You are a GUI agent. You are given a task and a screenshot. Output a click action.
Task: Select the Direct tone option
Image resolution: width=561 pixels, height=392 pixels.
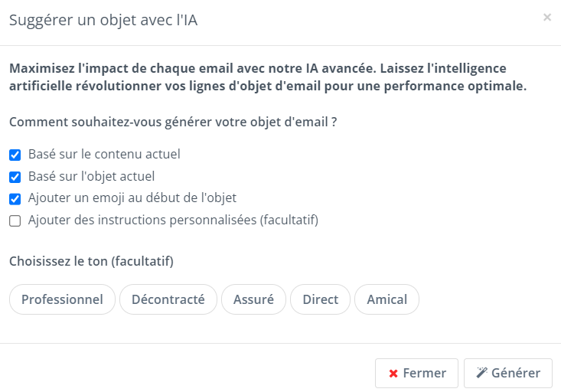[x=320, y=299]
